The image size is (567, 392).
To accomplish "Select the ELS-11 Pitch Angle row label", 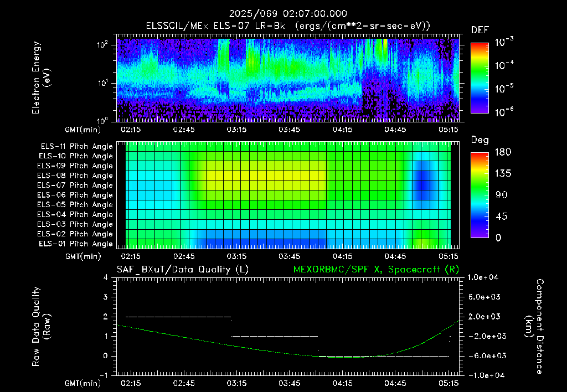I will point(76,147).
